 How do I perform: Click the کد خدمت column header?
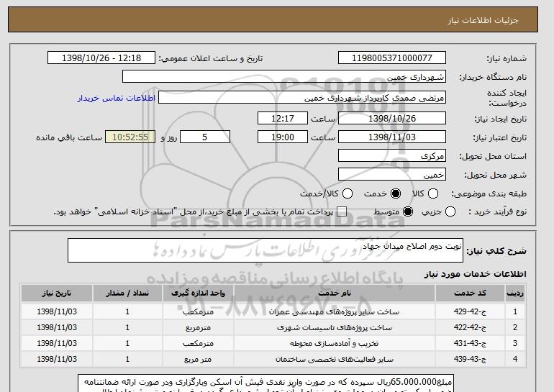click(x=470, y=293)
